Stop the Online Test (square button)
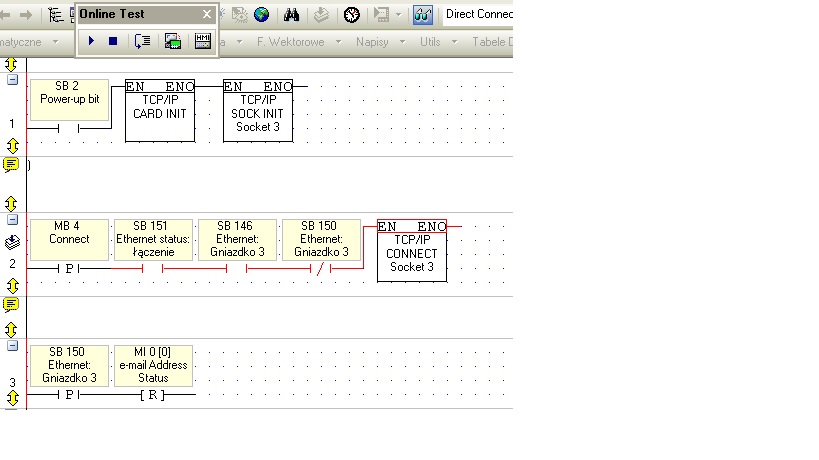The height and width of the screenshot is (460, 819). tap(113, 41)
